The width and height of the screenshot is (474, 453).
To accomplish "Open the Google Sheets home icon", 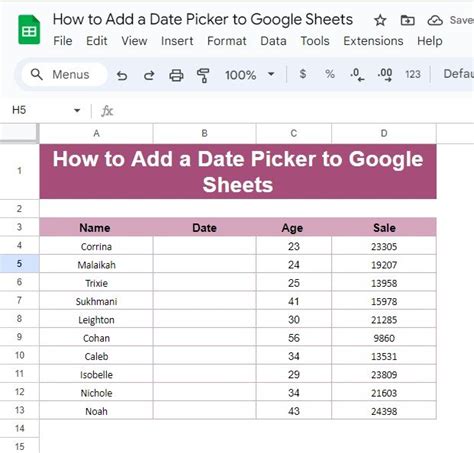I will (29, 30).
